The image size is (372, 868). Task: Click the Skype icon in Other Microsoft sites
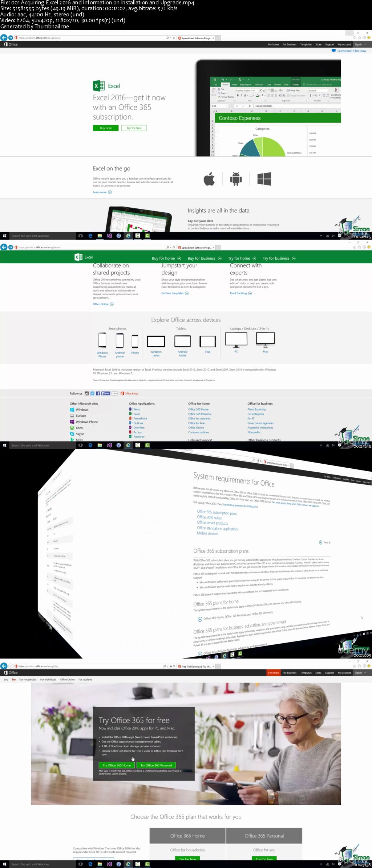point(72,434)
